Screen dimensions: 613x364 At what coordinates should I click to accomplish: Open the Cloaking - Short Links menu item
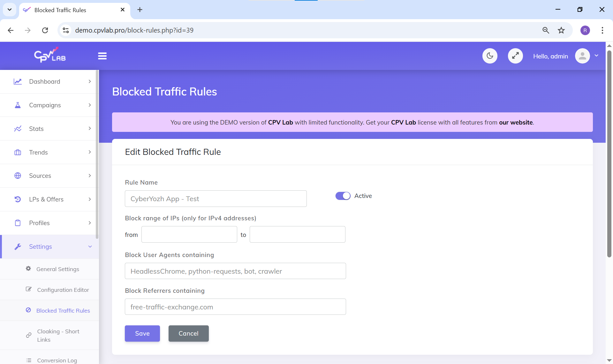click(x=58, y=335)
